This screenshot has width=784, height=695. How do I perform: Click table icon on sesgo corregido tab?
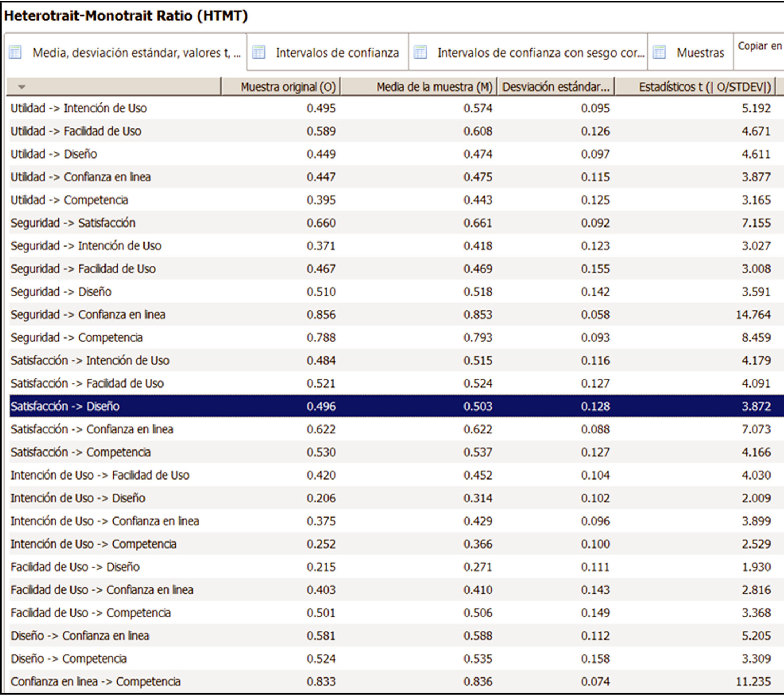420,53
